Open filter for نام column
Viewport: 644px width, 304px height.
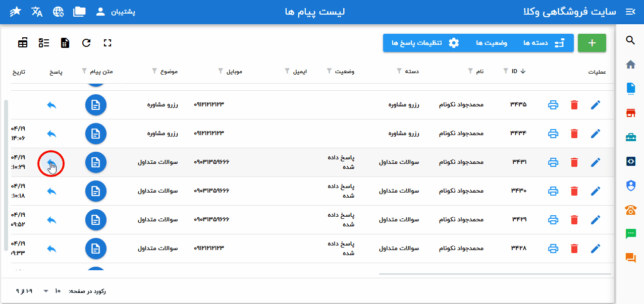pyautogui.click(x=470, y=71)
